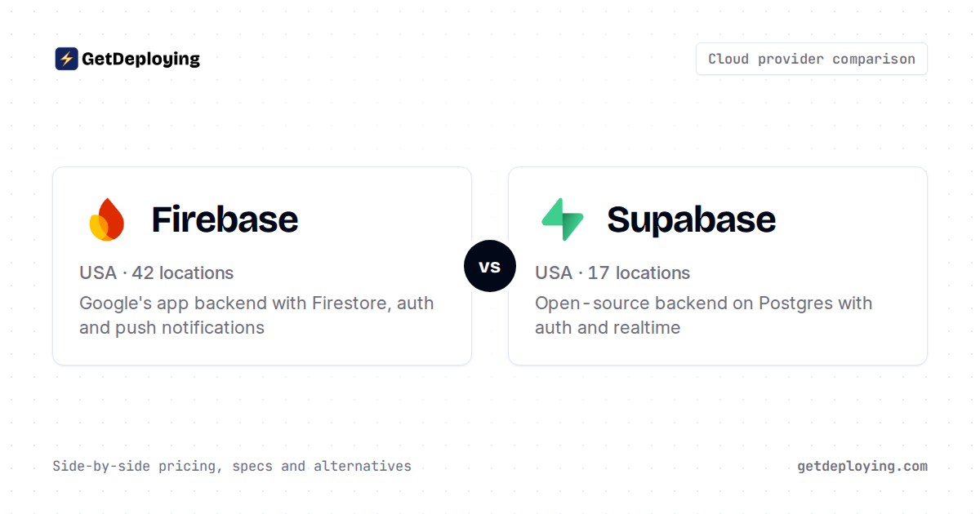Click the Supabase green bolt logo
The height and width of the screenshot is (514, 980).
563,219
